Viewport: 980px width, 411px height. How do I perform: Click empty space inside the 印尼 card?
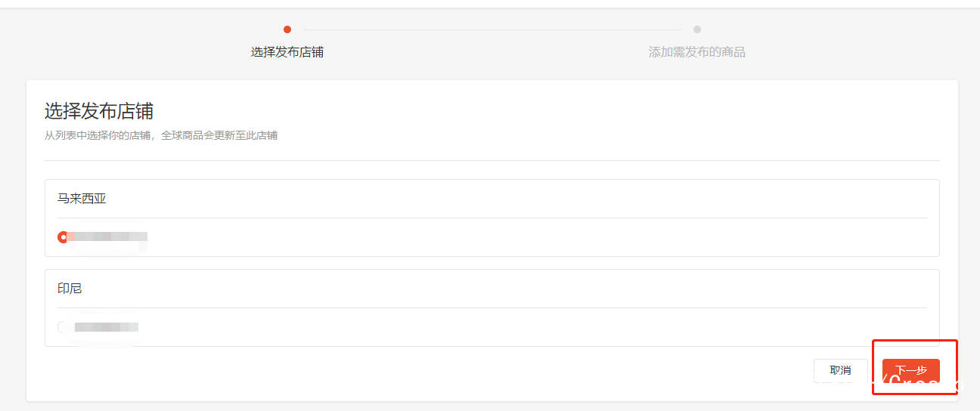[x=529, y=327]
